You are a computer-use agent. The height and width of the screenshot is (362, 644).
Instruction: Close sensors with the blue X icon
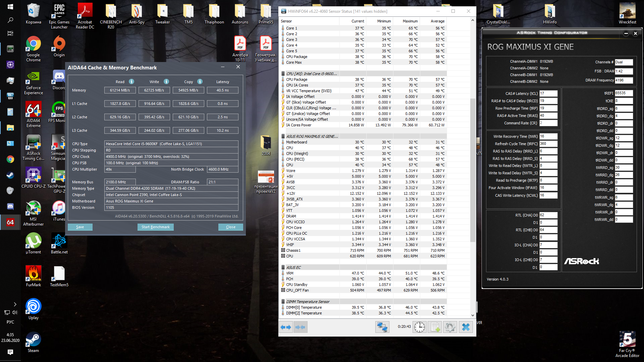click(x=466, y=327)
